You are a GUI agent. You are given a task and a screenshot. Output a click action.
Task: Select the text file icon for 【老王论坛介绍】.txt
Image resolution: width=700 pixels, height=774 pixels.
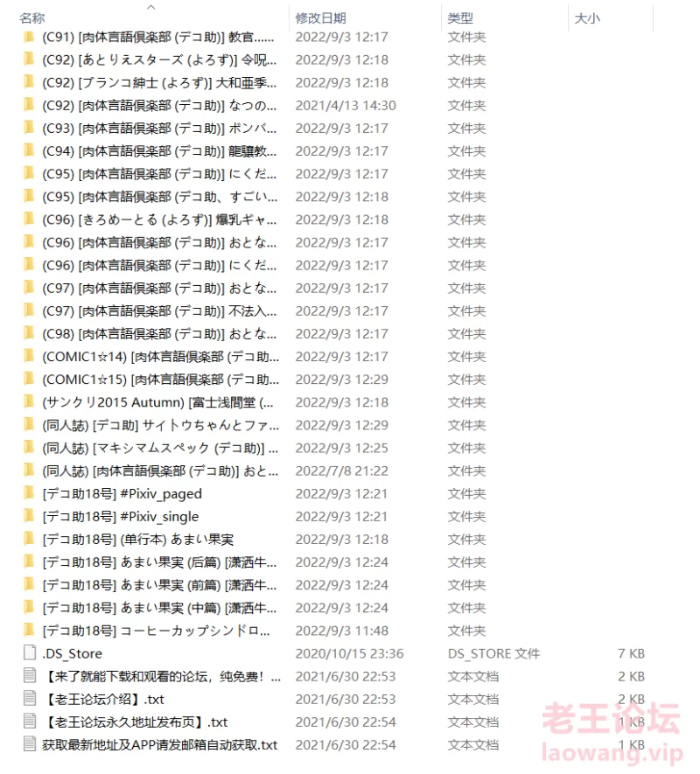(x=30, y=699)
